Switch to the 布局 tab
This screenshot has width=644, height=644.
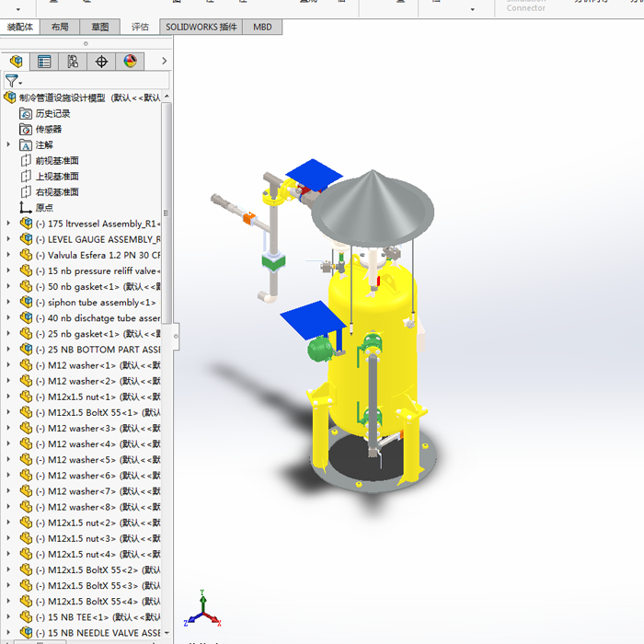60,27
